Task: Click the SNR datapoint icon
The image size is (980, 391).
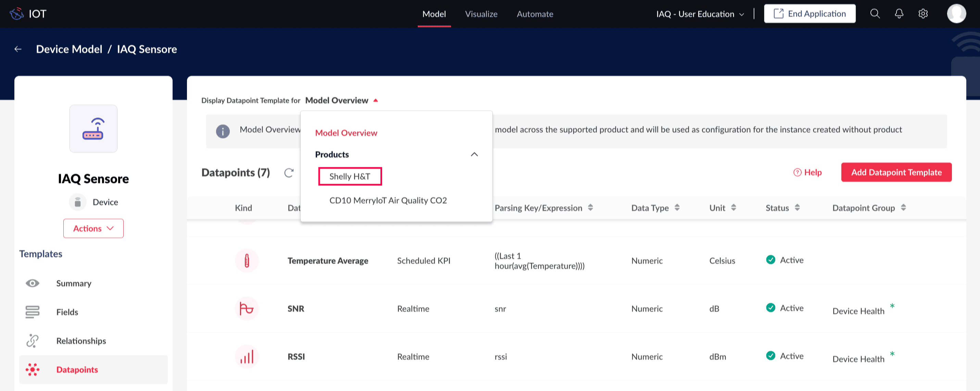Action: (247, 309)
